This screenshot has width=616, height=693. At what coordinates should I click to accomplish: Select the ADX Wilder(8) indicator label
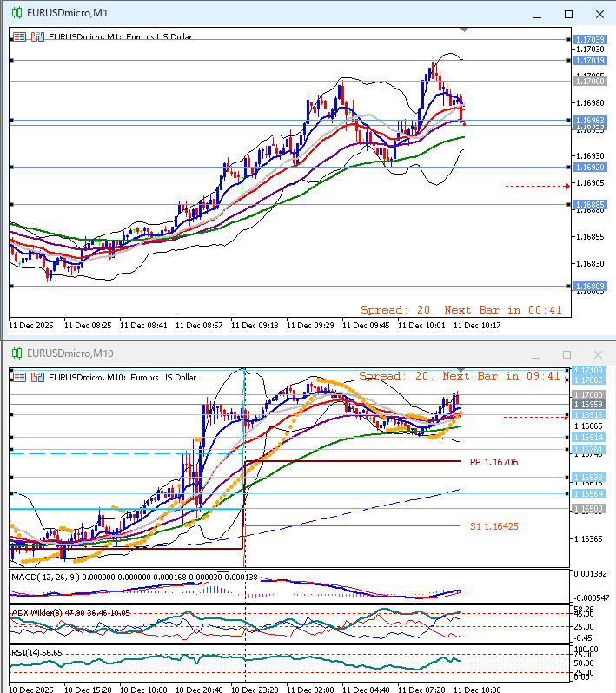(39, 612)
